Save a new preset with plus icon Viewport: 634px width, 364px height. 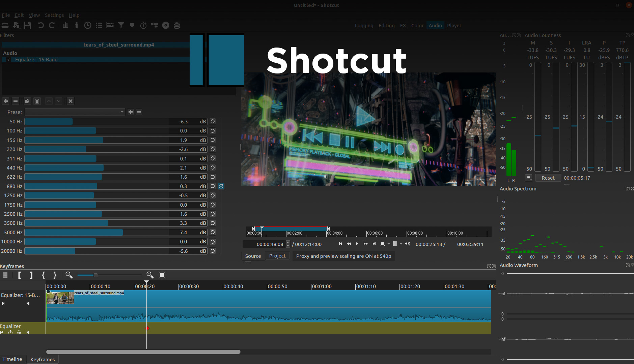[x=131, y=112]
